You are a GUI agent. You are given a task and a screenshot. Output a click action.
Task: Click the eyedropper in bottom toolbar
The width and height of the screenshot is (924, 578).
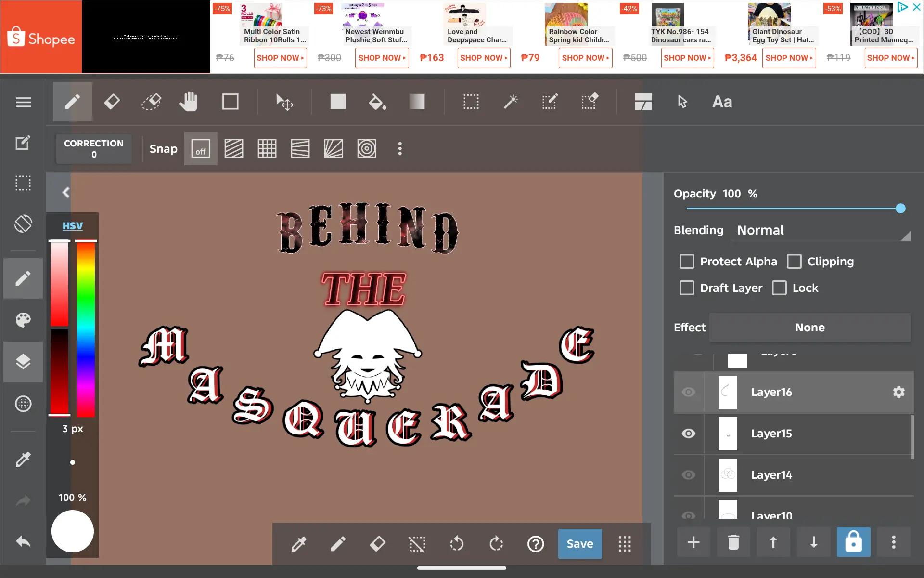coord(298,544)
